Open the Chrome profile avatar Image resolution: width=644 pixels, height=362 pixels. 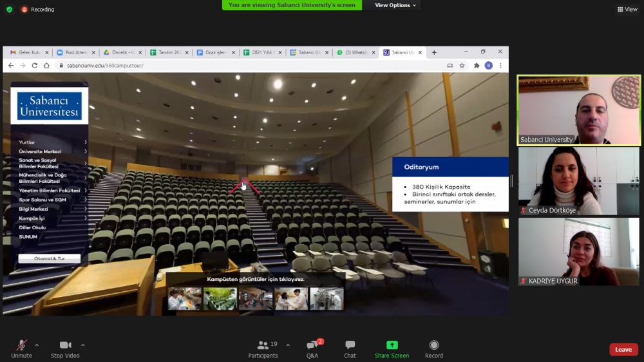pos(489,65)
